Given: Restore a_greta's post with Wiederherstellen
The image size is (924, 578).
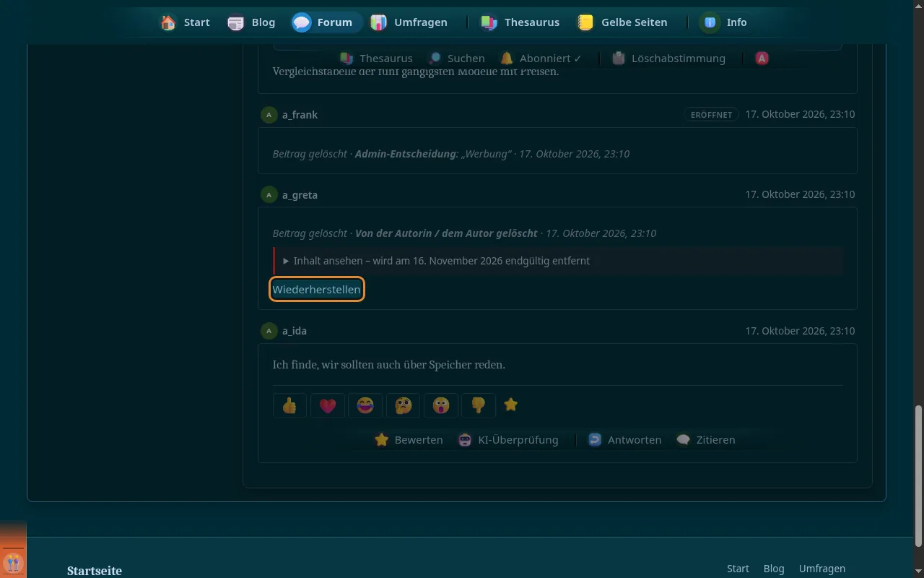Looking at the screenshot, I should 316,290.
